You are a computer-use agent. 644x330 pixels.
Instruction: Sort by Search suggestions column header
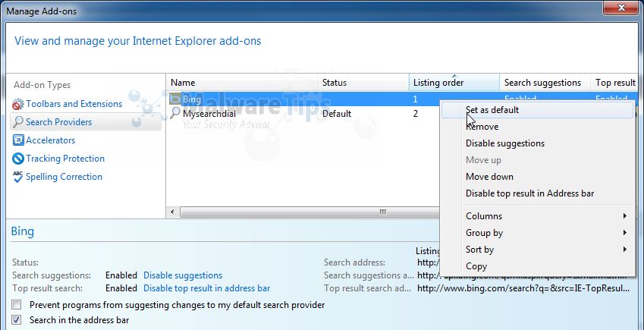pos(545,83)
